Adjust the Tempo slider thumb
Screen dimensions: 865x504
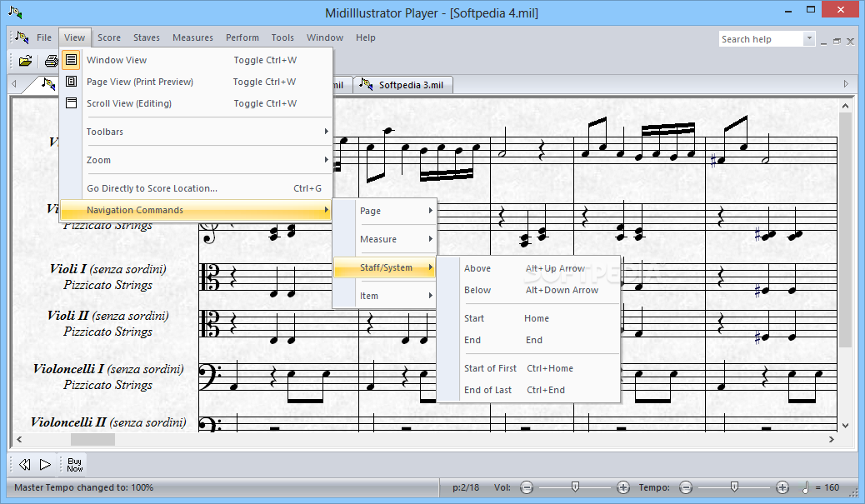pyautogui.click(x=734, y=487)
